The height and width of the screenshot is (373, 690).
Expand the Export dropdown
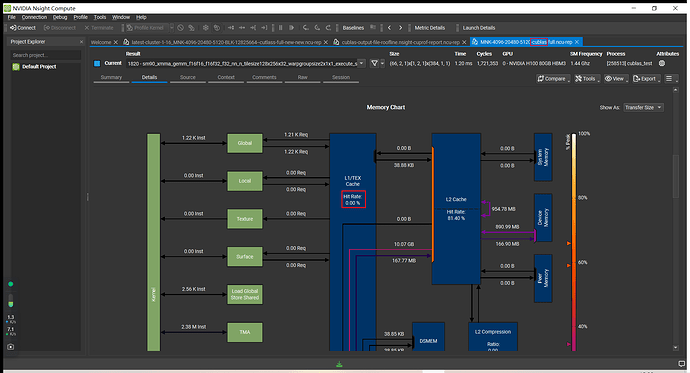(x=646, y=79)
